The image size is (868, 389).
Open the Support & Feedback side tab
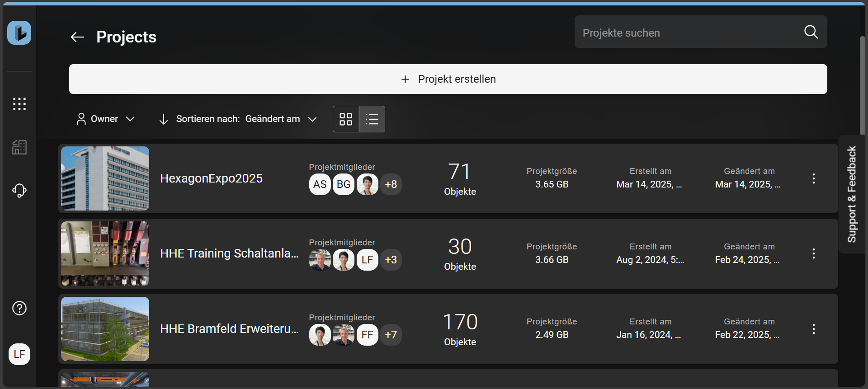pos(852,194)
